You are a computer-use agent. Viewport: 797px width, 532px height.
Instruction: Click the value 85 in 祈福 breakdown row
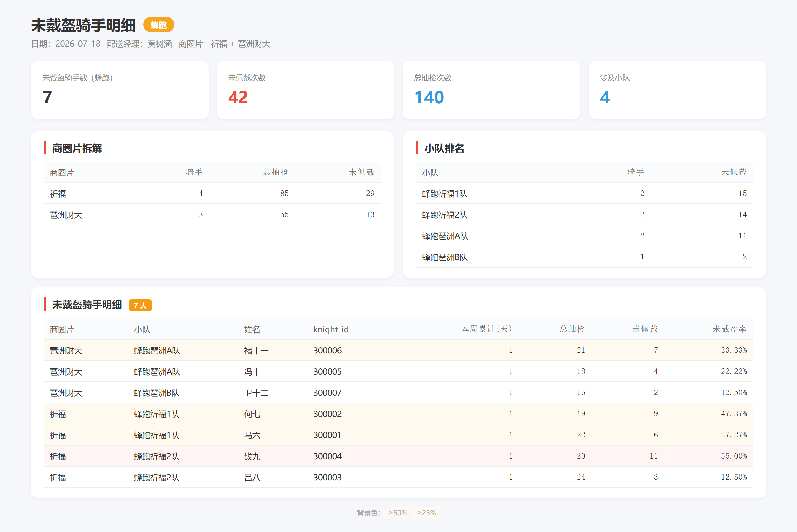click(x=285, y=194)
